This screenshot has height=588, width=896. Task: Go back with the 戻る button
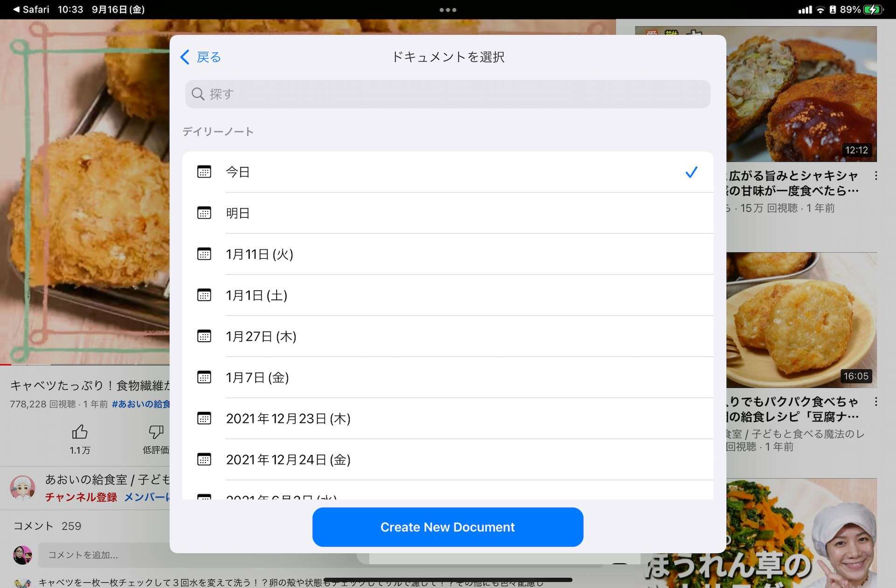200,57
